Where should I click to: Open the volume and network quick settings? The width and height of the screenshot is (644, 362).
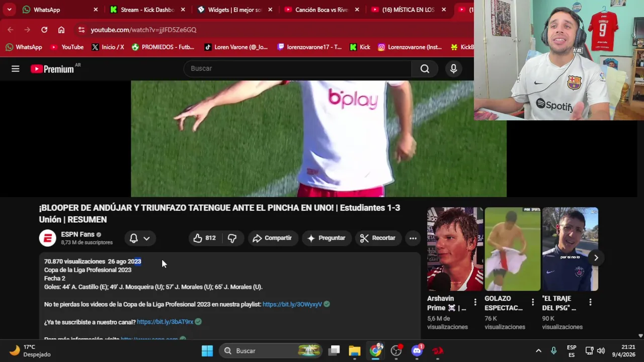pyautogui.click(x=595, y=351)
